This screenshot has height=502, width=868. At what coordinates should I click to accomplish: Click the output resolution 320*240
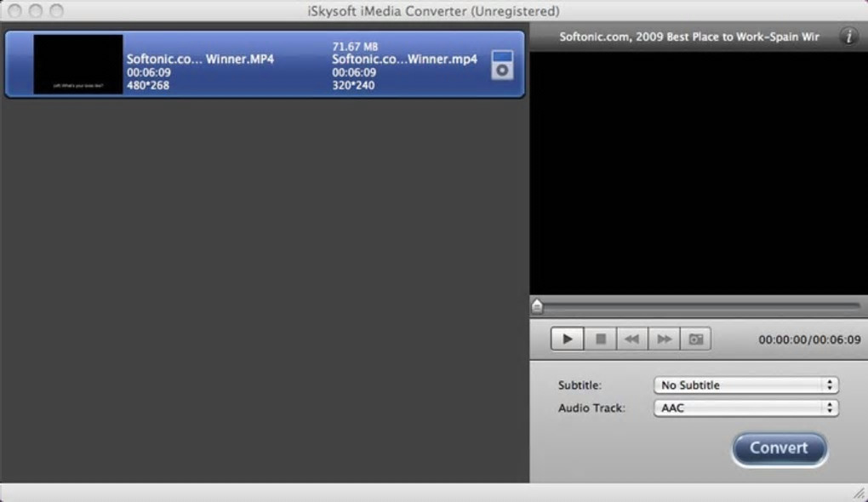click(x=353, y=85)
